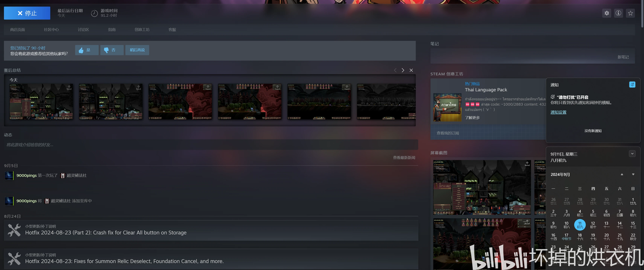Screen dimensions: 644x270
Task: Click 查看我的订阅 view my subscriptions
Action: click(x=448, y=133)
